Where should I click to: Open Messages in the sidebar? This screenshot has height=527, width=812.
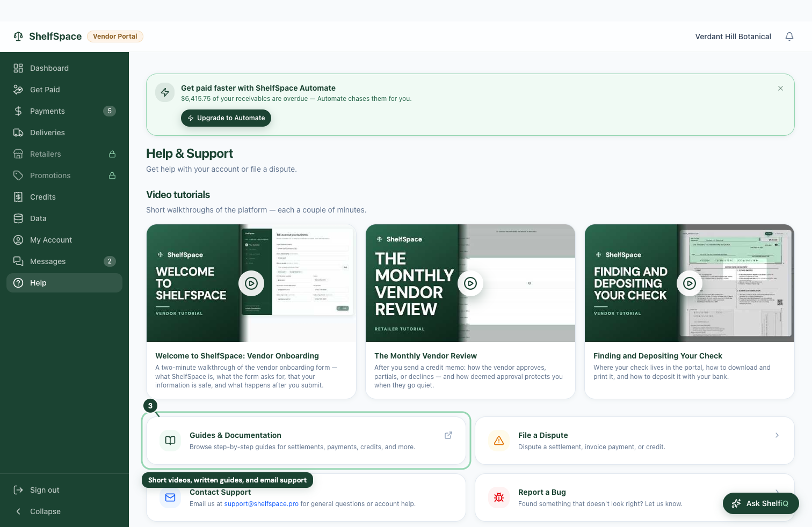coord(64,261)
